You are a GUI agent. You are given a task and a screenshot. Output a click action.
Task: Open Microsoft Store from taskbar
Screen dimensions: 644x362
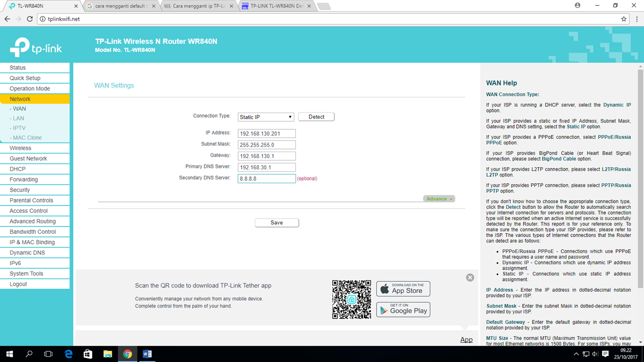88,354
